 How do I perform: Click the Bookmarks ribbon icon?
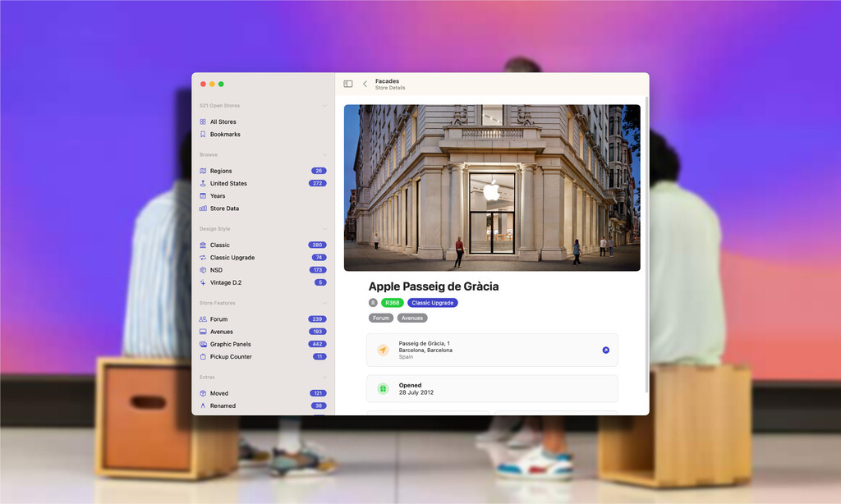point(203,134)
